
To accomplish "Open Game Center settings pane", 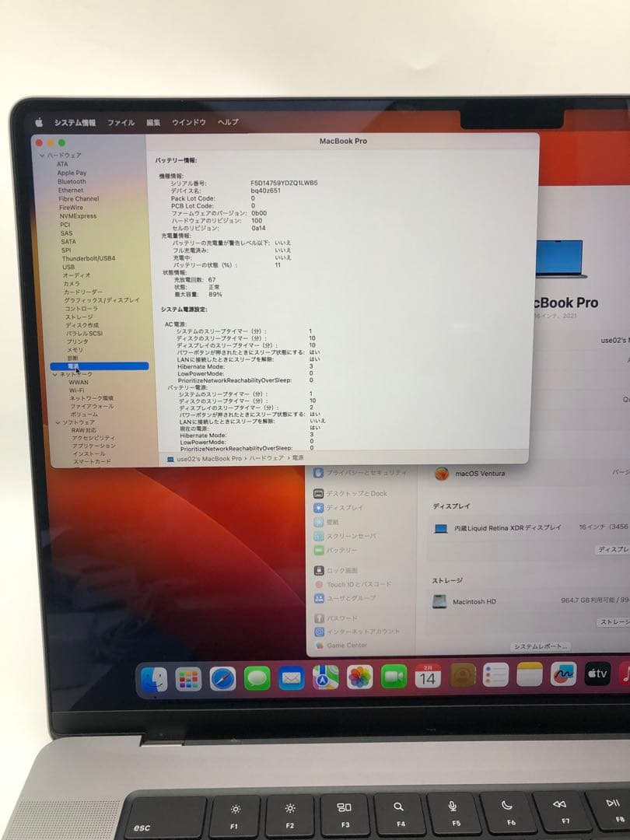I will click(x=341, y=646).
